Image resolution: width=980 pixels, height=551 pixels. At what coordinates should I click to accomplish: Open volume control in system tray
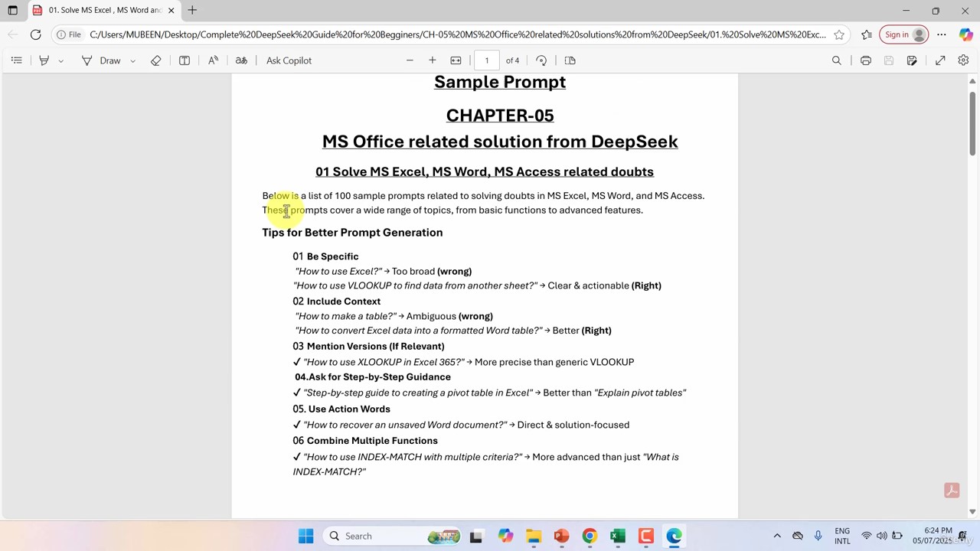pos(882,536)
